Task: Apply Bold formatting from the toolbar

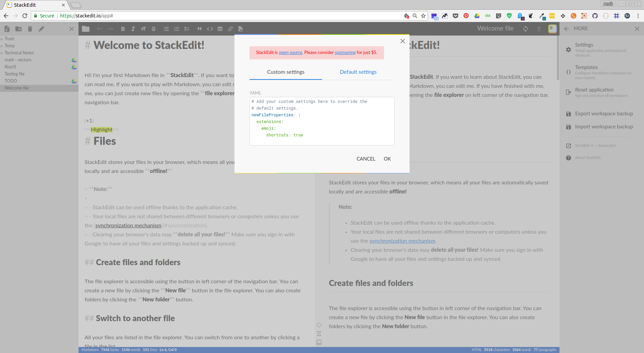Action: click(x=123, y=29)
